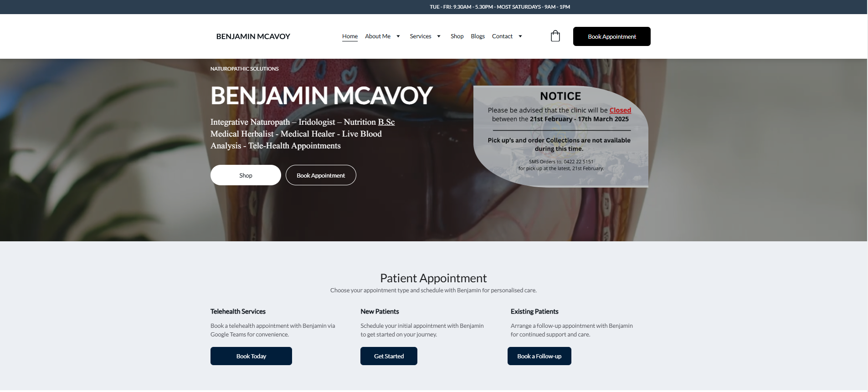This screenshot has width=868, height=392.
Task: Click the Patient Appointment heading
Action: (433, 278)
